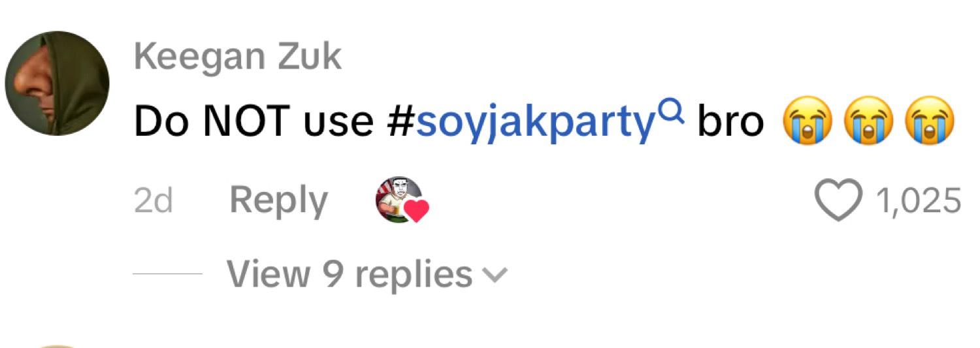Click the 2d timestamp
980x348 pixels.
tap(153, 200)
